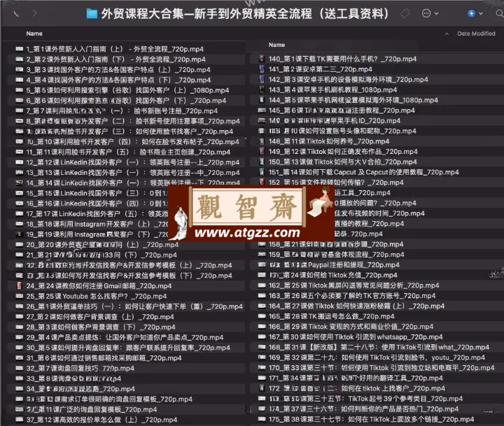
Task: Sort by Date Modified column header
Action: (x=476, y=34)
